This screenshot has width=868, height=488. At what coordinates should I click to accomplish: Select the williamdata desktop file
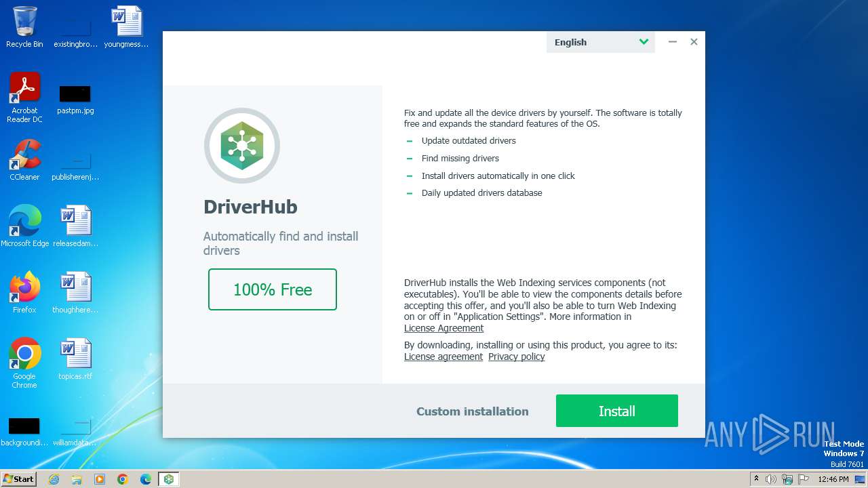click(75, 431)
